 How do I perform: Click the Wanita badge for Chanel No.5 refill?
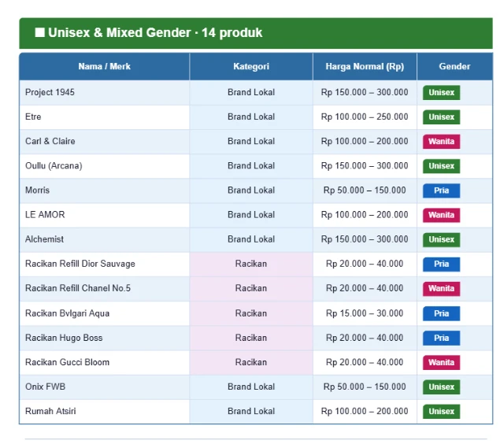pyautogui.click(x=441, y=288)
